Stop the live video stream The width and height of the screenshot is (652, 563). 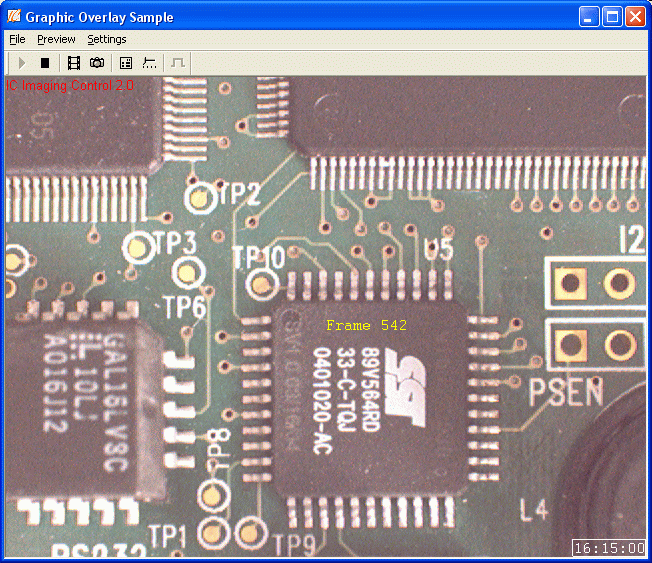[x=45, y=63]
